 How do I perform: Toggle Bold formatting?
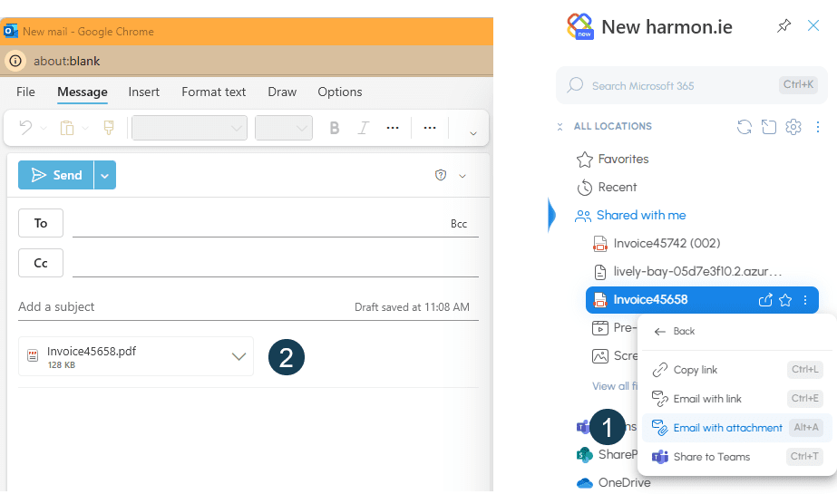pyautogui.click(x=334, y=128)
